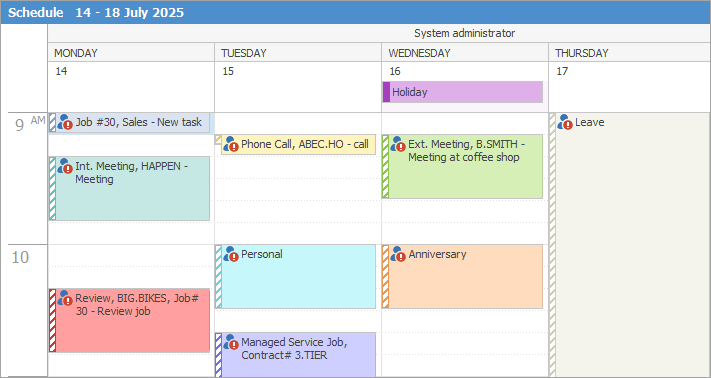Screen dimensions: 711x378
Task: Click the MONDAY column header
Action: pos(131,53)
